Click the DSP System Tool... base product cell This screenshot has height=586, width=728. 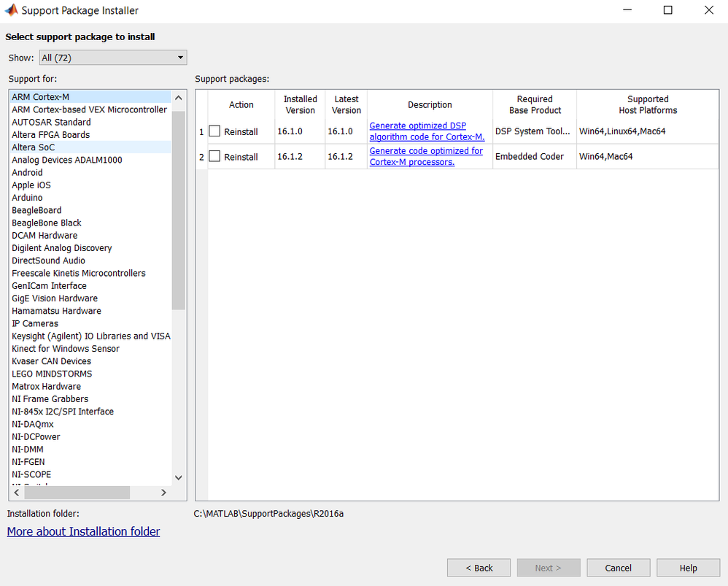click(535, 131)
